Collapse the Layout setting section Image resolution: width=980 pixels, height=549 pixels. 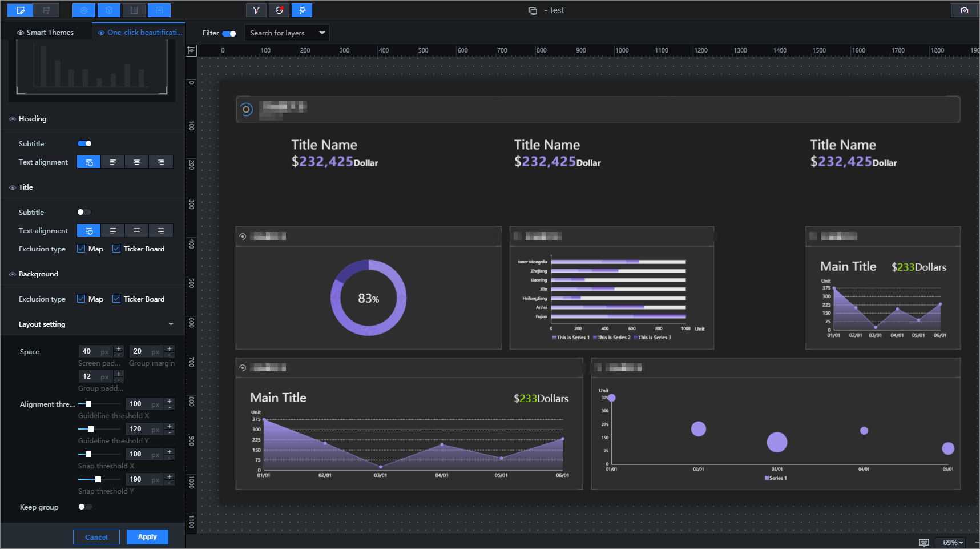(171, 324)
